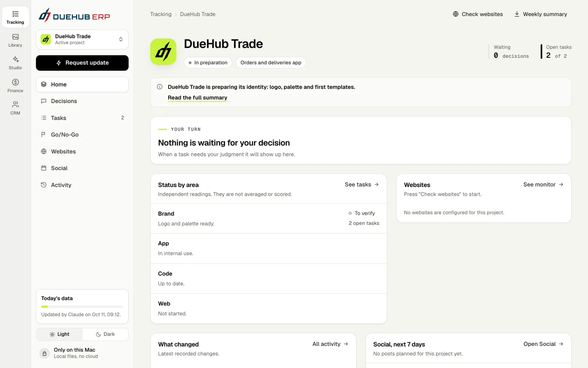
Task: Click the lock icon near Only on this Mac
Action: [44, 353]
